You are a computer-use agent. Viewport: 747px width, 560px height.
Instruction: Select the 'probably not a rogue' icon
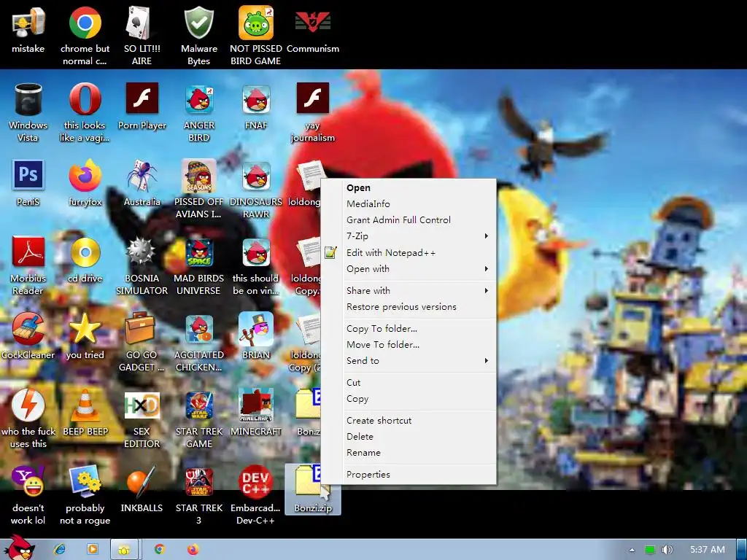[85, 481]
